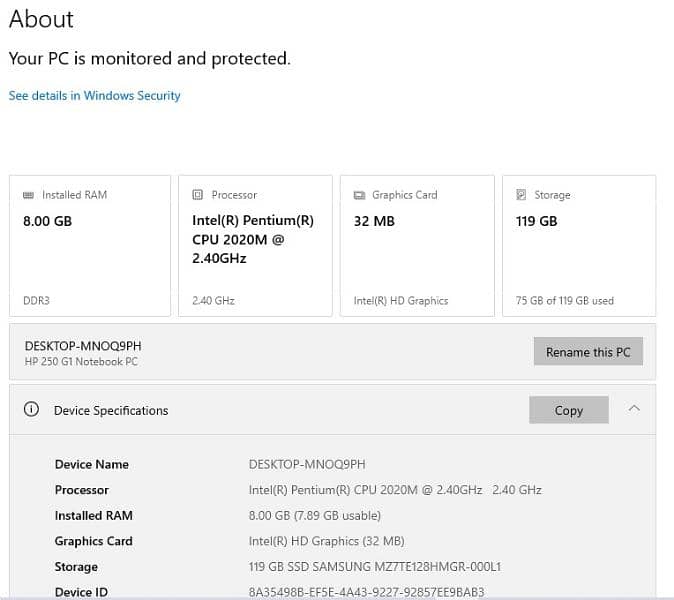Click the Device Name label

click(x=92, y=464)
